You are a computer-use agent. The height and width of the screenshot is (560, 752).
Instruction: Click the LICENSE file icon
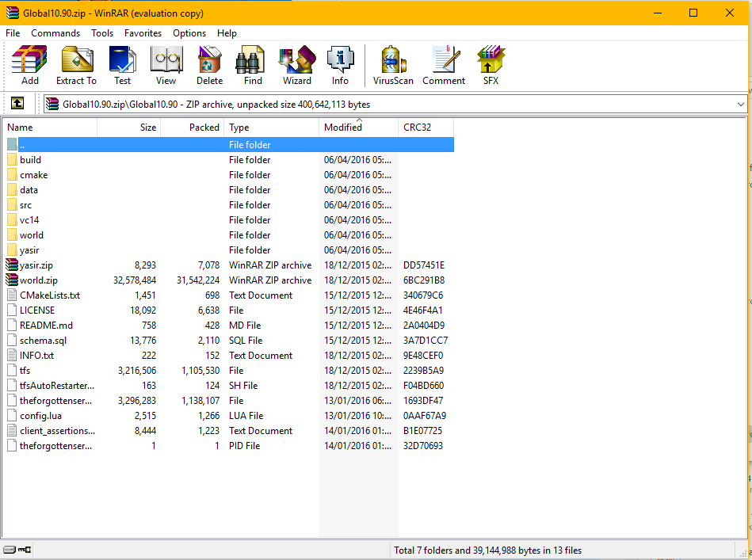point(12,310)
